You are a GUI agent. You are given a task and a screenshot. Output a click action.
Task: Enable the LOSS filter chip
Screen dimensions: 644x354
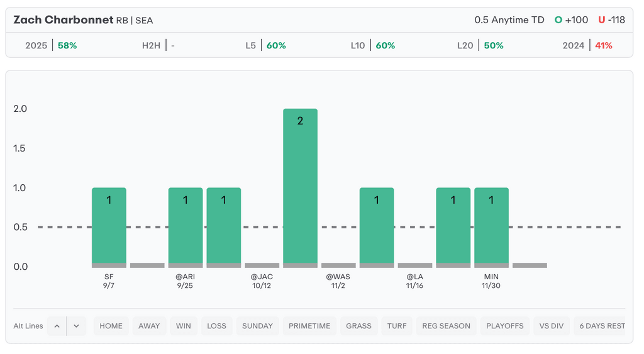point(216,326)
